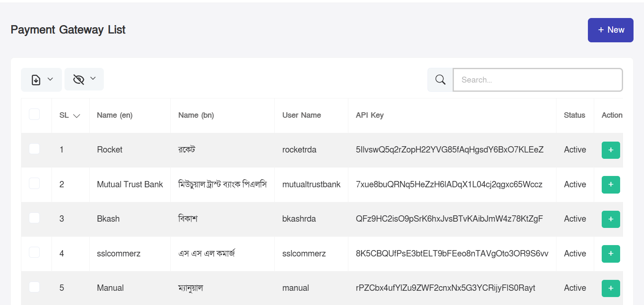The image size is (644, 305).
Task: Open the column visibility eye dropdown
Action: (x=84, y=79)
